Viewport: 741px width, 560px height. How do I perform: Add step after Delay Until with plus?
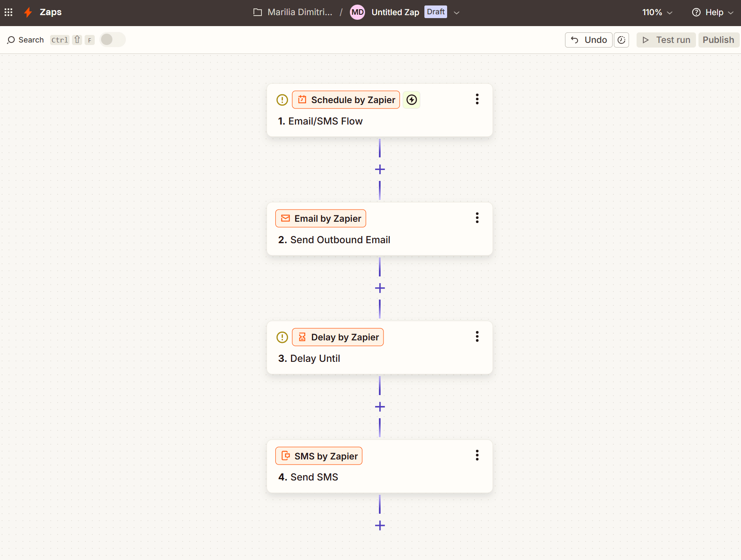(x=380, y=407)
